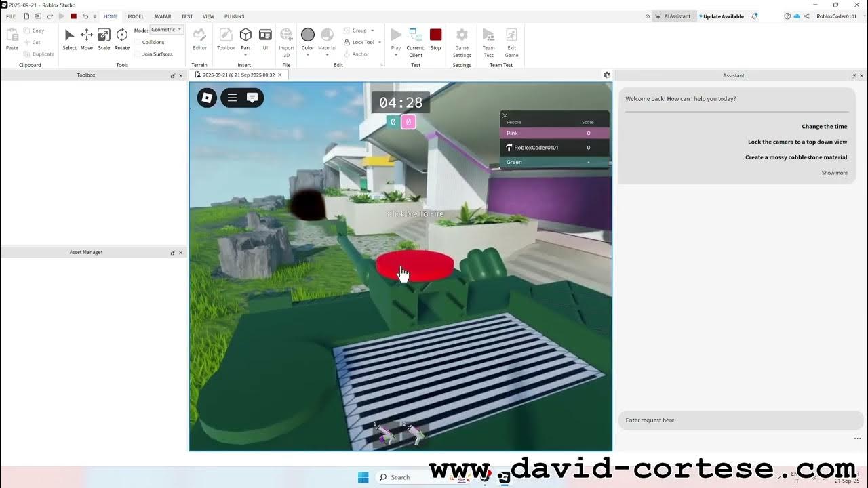Viewport: 868px width, 488px height.
Task: Click the red fire button in game
Action: tap(415, 264)
